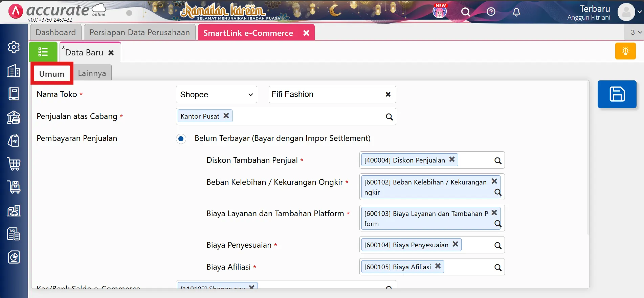Close the SmartLink e-Commerce tab
The width and height of the screenshot is (644, 298).
[x=306, y=33]
